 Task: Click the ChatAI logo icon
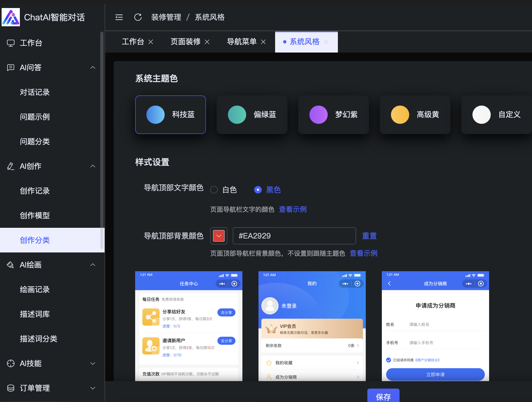point(11,17)
